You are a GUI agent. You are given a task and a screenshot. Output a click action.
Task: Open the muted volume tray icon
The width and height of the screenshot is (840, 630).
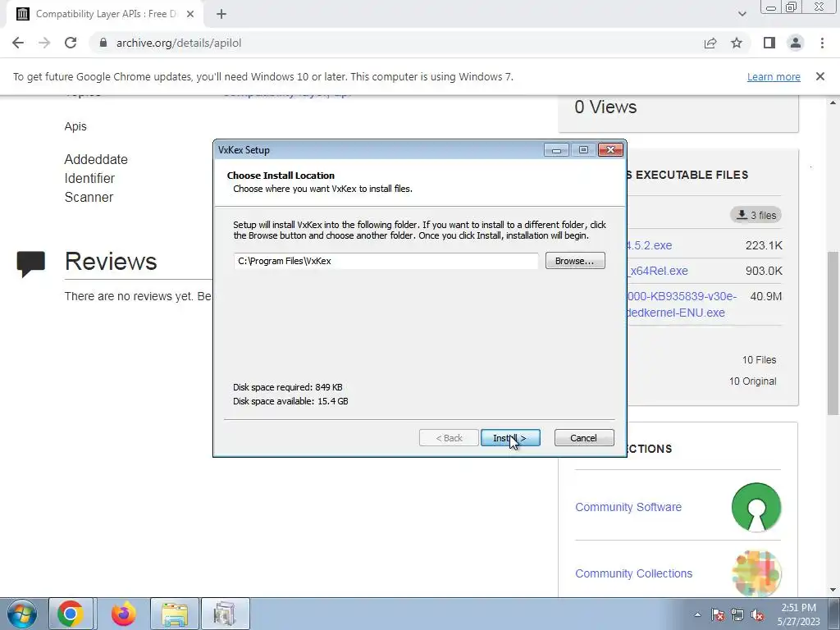pyautogui.click(x=757, y=614)
